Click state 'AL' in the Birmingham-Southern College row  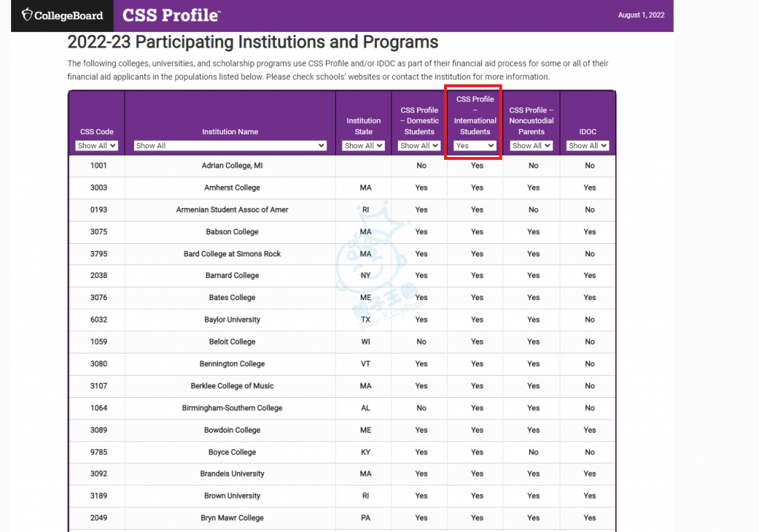coord(365,408)
